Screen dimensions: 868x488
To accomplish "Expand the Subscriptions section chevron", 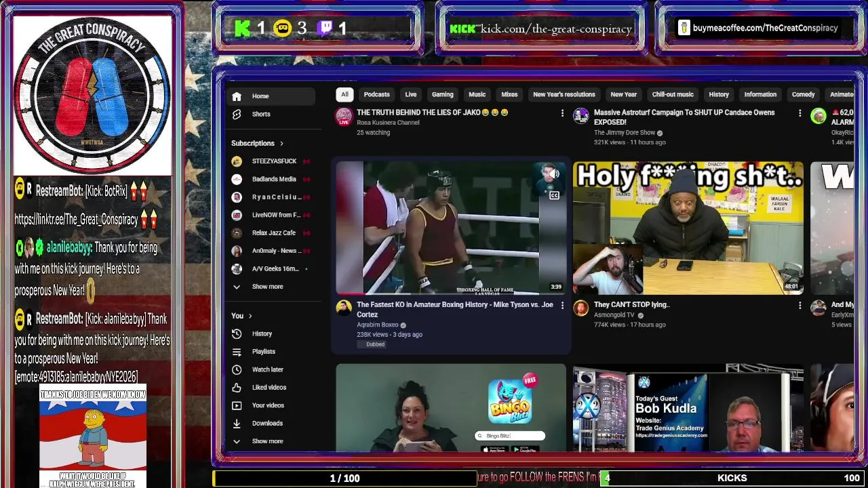I will click(x=281, y=144).
